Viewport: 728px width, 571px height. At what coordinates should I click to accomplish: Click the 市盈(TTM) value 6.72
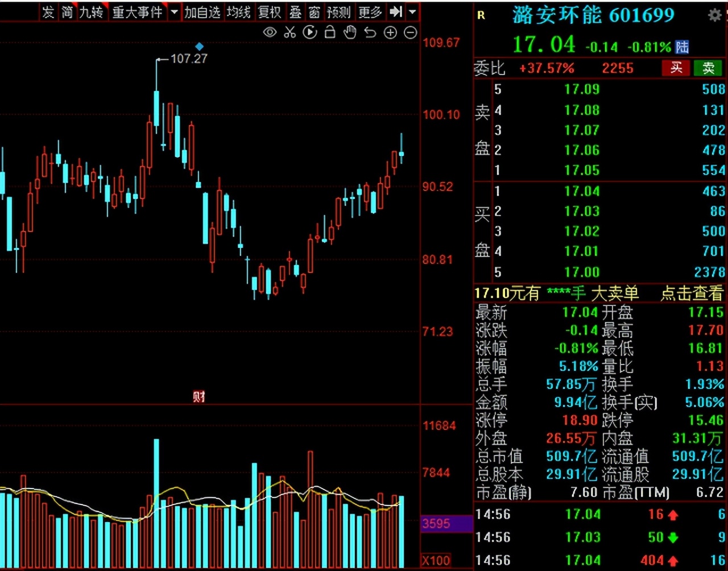click(710, 492)
